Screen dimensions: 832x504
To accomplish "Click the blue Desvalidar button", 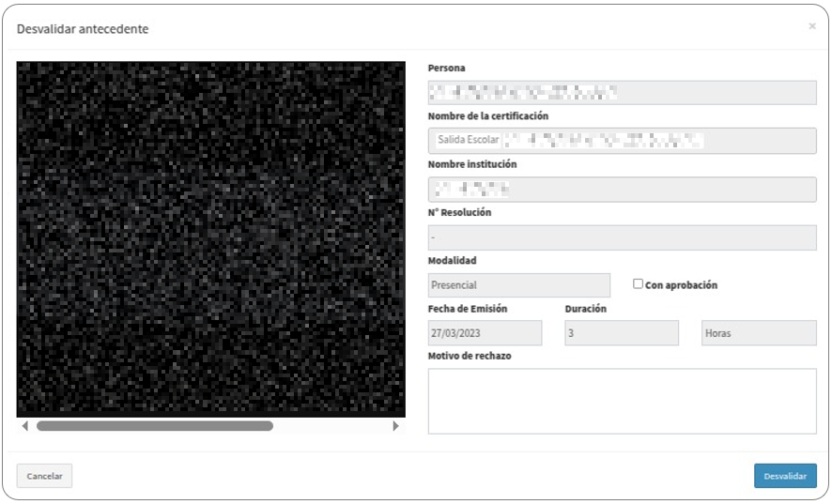I will click(x=785, y=476).
